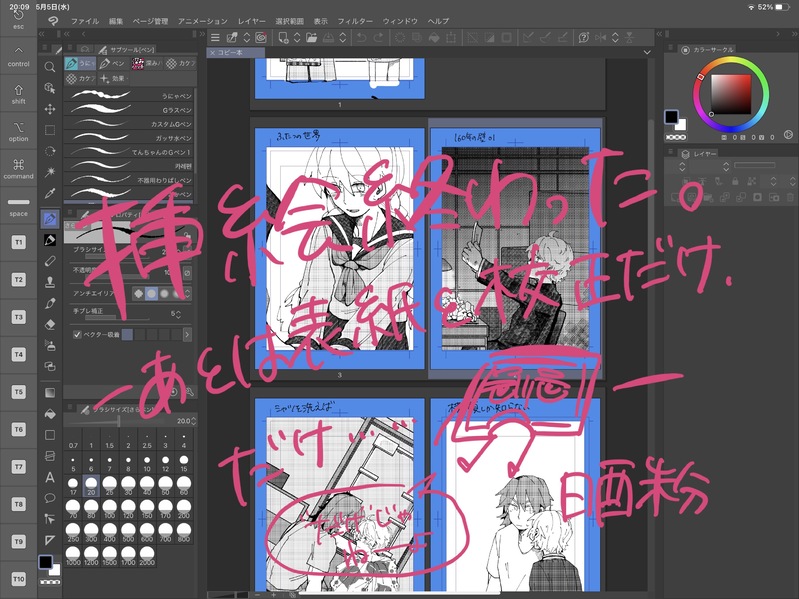Viewport: 799px width, 599px height.
Task: Create a new document from command bar
Action: point(283,38)
